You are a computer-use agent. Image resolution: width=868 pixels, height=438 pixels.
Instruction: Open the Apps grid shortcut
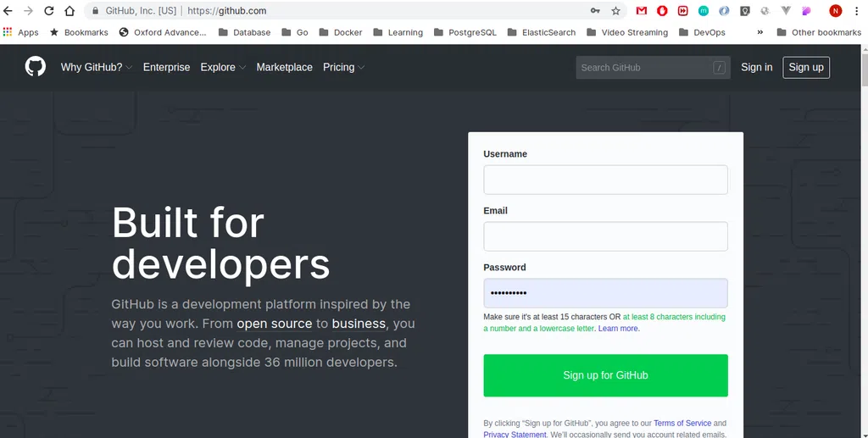20,32
